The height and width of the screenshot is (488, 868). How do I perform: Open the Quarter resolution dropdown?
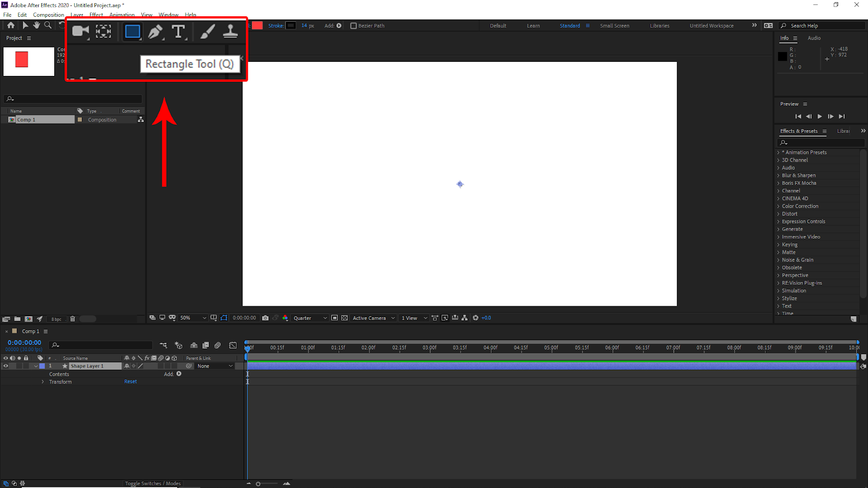(310, 318)
